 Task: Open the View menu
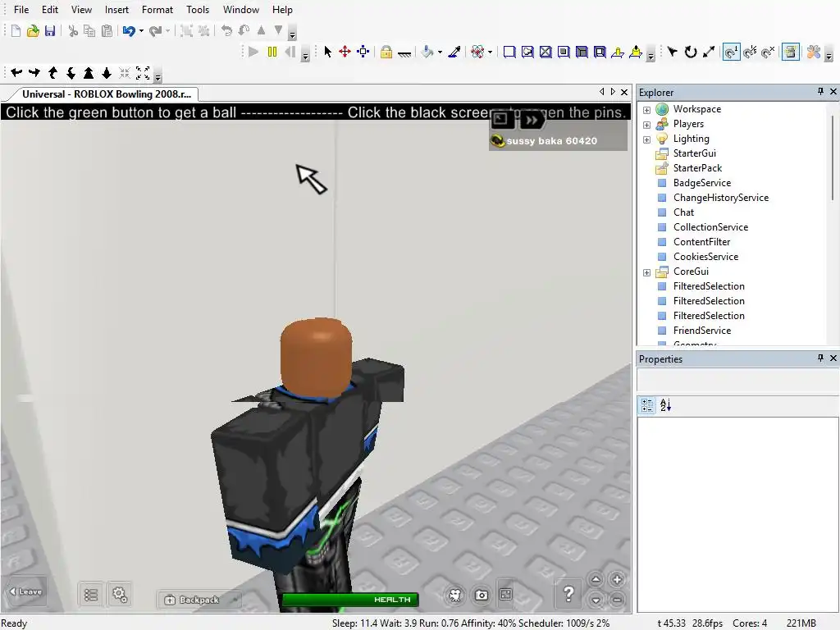click(x=81, y=10)
